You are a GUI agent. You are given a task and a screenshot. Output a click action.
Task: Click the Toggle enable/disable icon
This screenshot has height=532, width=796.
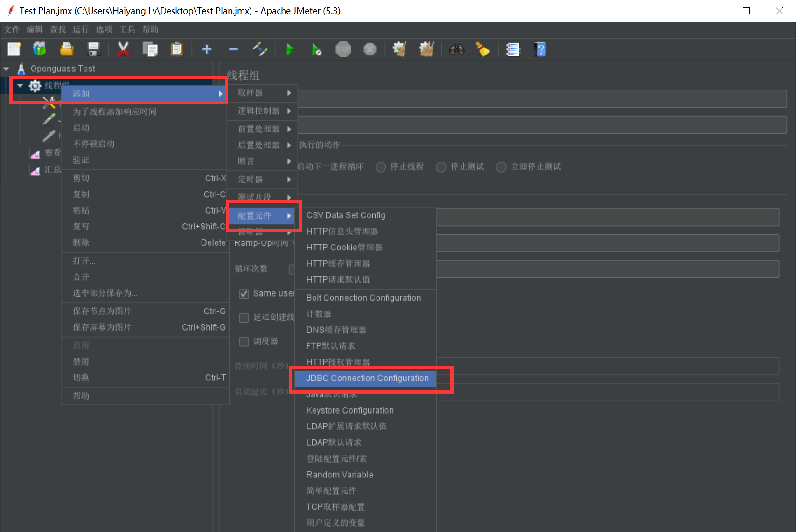tap(260, 49)
